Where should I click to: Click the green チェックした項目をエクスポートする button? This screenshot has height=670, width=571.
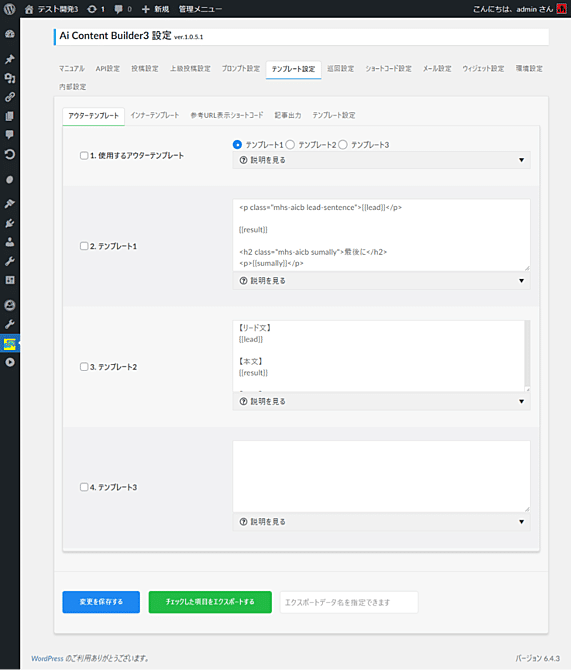coord(210,602)
